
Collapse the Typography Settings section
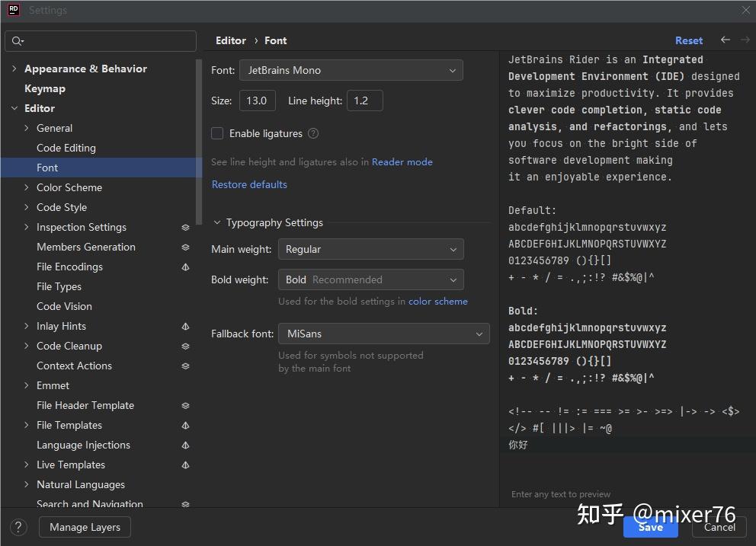coord(217,222)
